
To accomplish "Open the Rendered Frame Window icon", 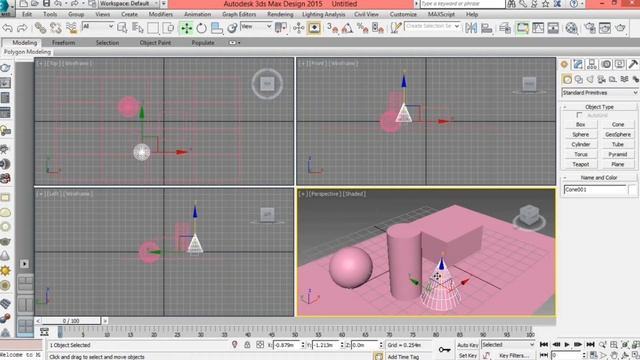I will click(605, 28).
